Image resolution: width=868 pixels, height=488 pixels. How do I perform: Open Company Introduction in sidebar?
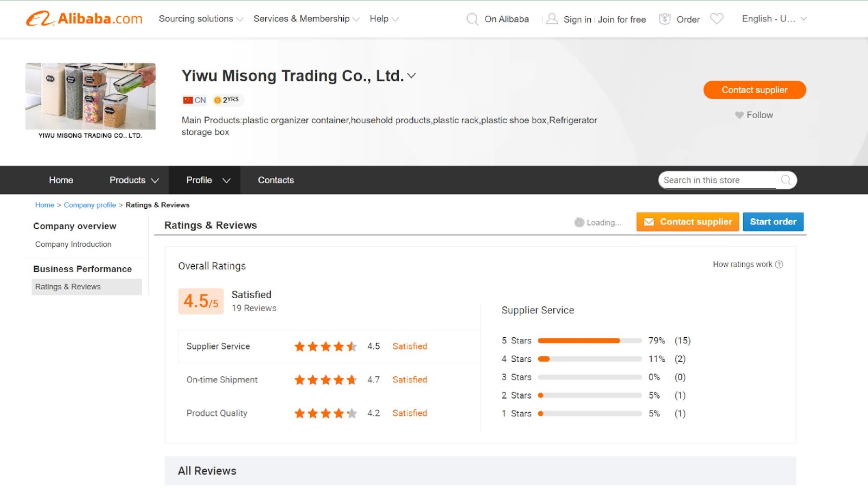coord(73,245)
